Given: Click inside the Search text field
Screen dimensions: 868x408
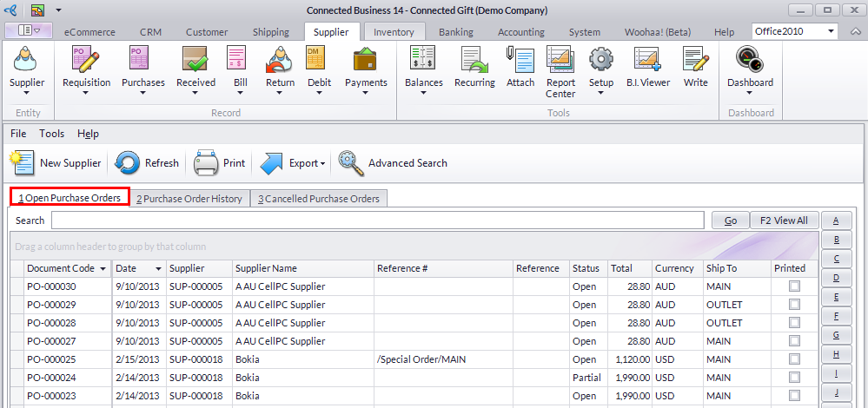Looking at the screenshot, I should (378, 220).
